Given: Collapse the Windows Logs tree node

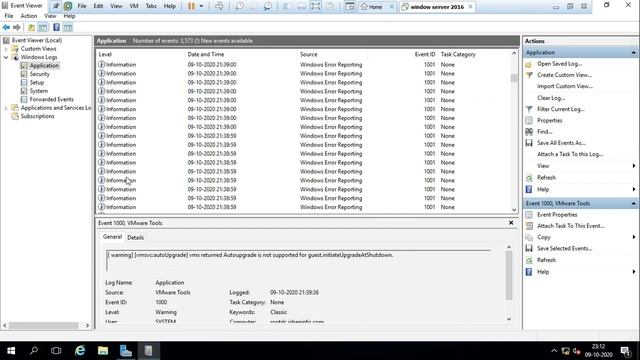Looking at the screenshot, I should click(x=6, y=58).
